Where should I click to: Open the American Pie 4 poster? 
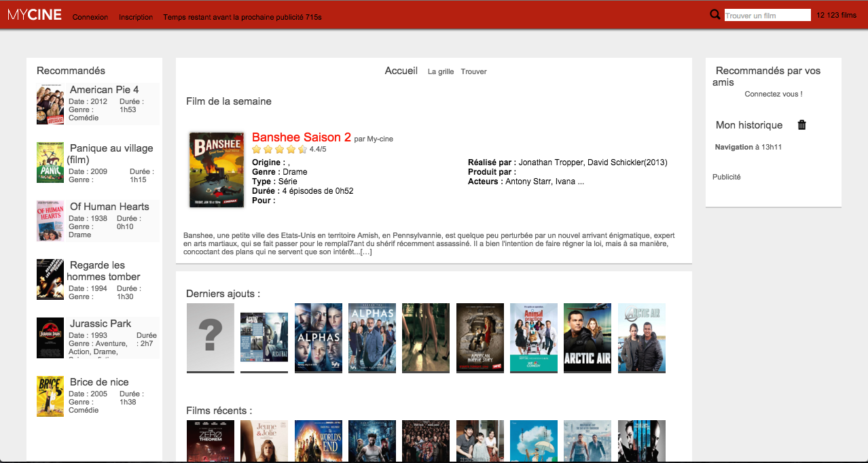[50, 104]
